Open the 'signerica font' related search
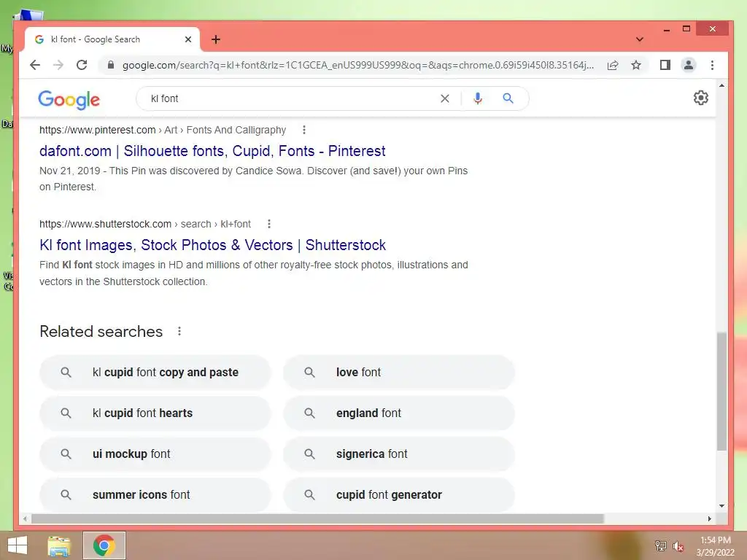747x560 pixels. point(399,454)
